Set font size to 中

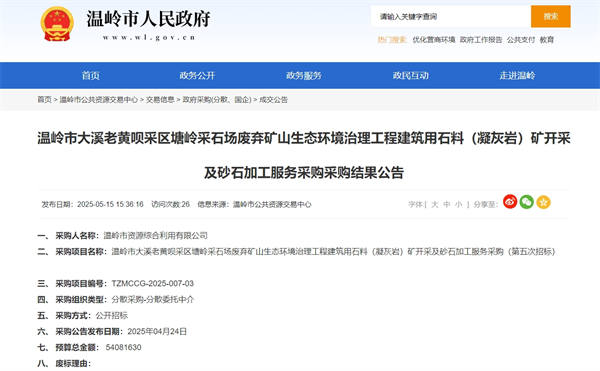pyautogui.click(x=447, y=205)
